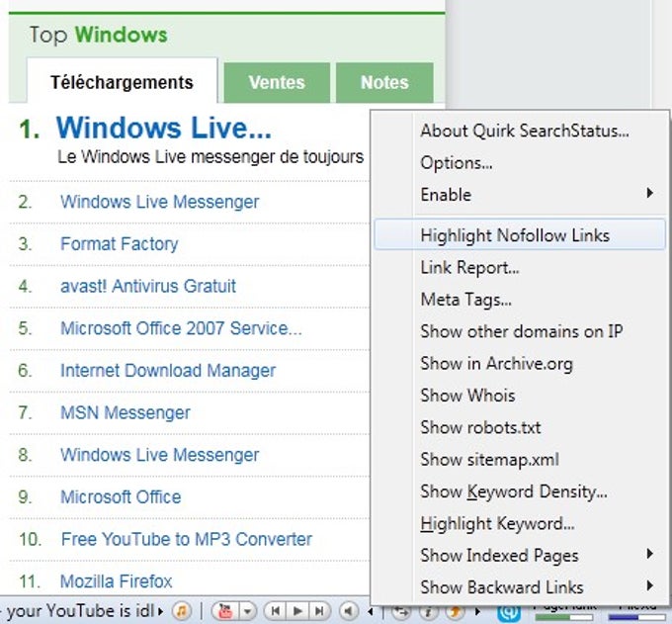Click the YouTube icon in status bar

(226, 611)
